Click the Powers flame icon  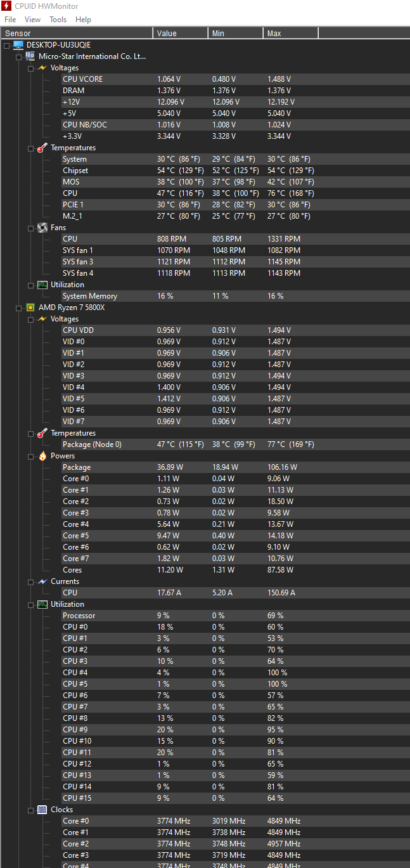pyautogui.click(x=42, y=456)
